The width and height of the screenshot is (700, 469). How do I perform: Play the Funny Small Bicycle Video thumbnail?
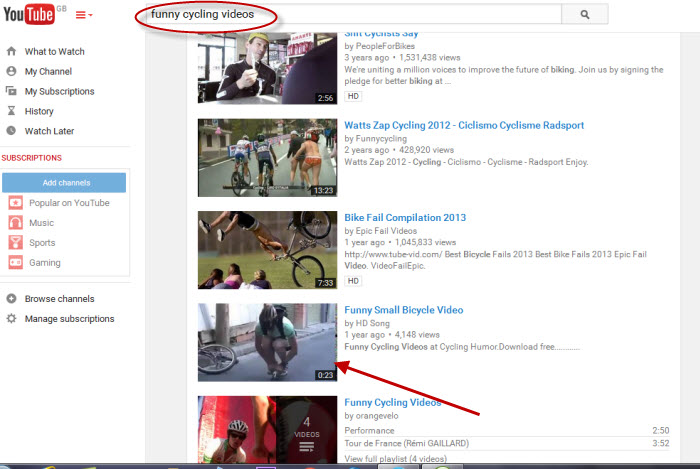[267, 342]
